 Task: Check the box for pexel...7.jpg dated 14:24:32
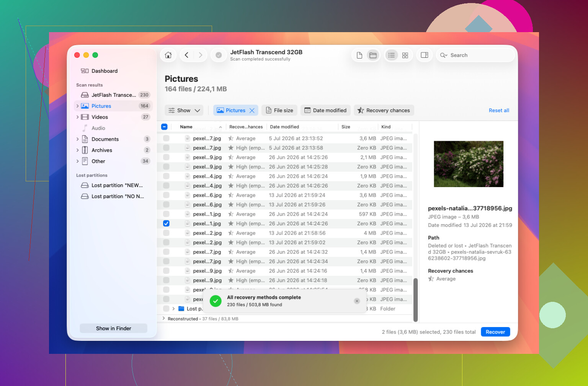click(166, 252)
